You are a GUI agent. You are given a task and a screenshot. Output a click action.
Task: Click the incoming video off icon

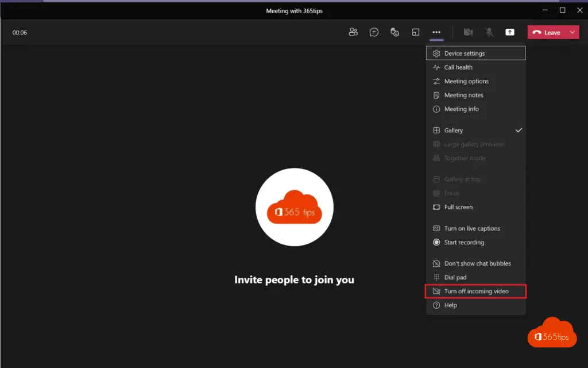click(436, 291)
